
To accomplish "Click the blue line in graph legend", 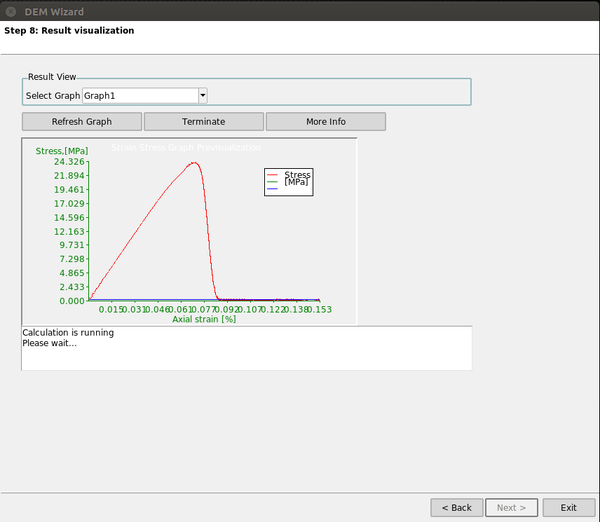I will tap(271, 189).
